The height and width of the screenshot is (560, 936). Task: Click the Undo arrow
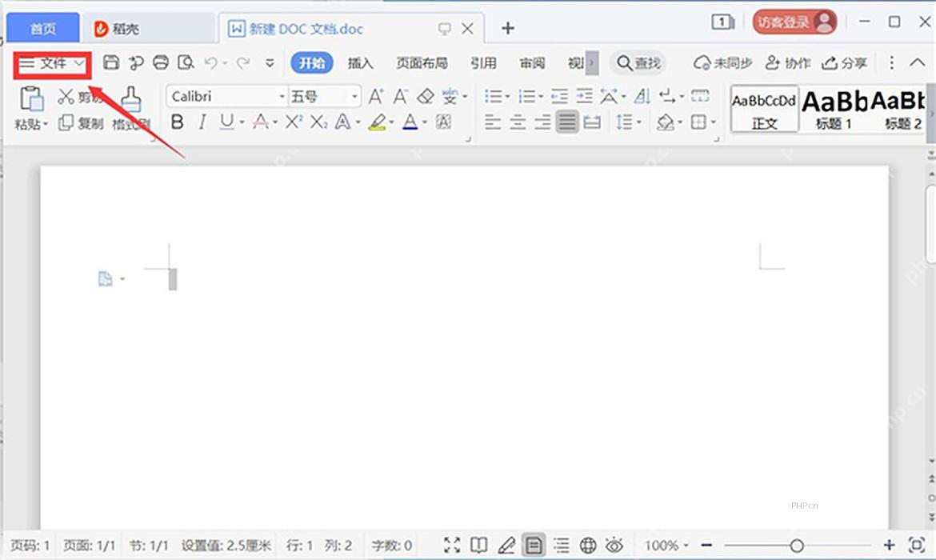[210, 62]
